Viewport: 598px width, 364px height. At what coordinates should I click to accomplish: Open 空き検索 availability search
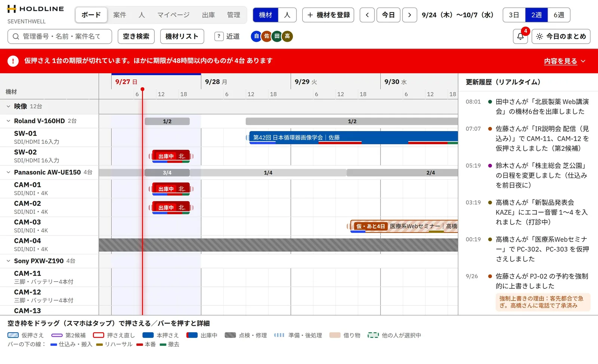(x=136, y=37)
